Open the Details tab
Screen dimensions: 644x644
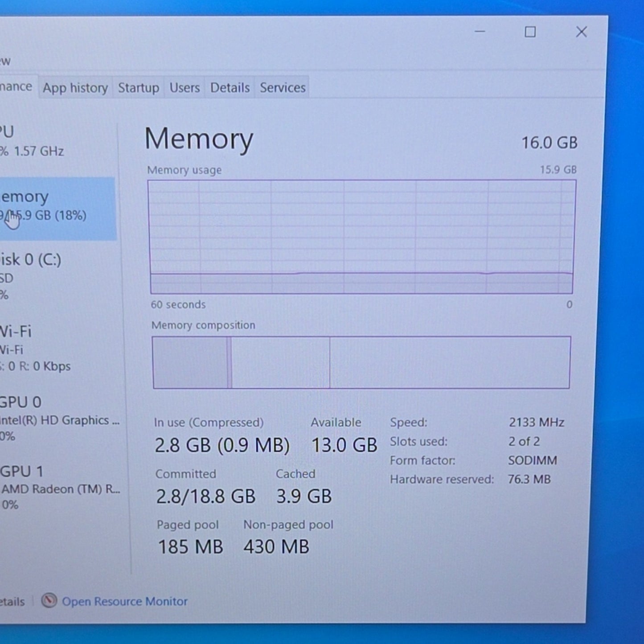tap(230, 88)
